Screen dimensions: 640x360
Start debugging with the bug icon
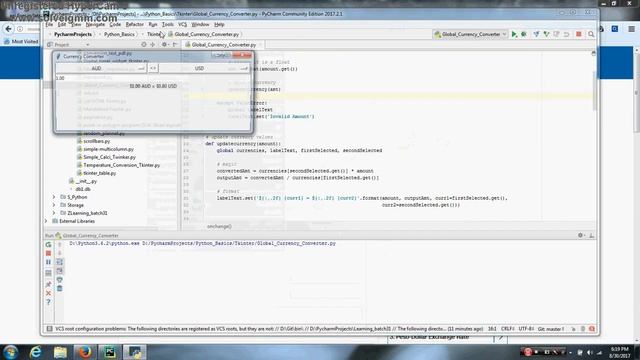524,34
